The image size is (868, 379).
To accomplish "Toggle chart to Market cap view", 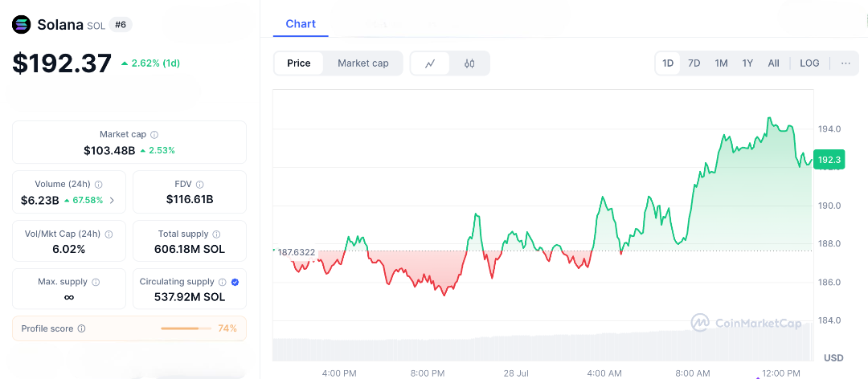I will 363,63.
